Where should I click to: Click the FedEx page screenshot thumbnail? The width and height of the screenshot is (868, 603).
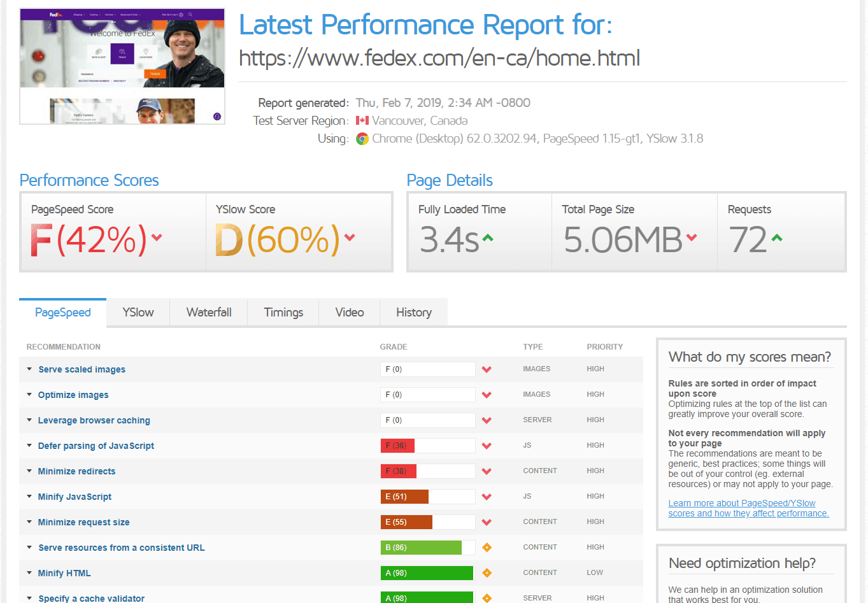[x=122, y=66]
